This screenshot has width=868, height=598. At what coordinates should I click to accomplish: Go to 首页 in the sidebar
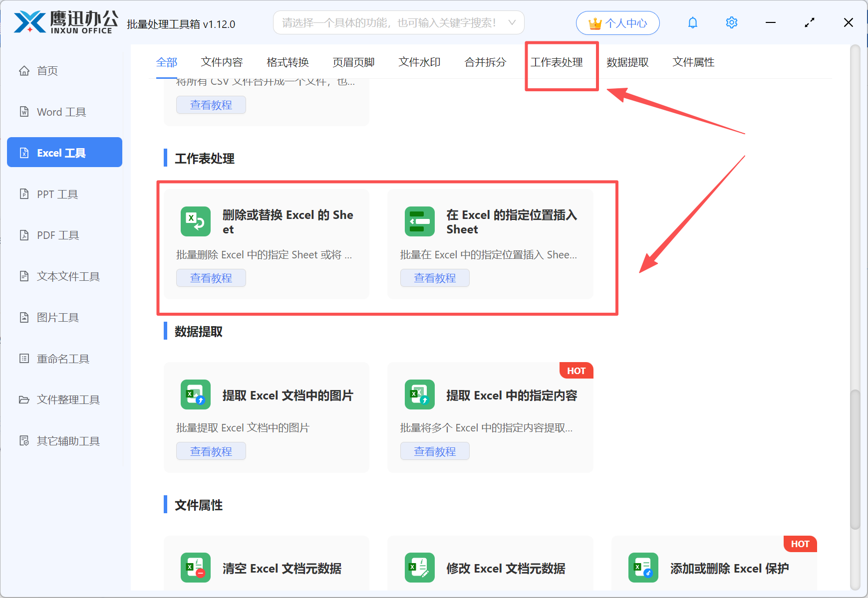click(47, 71)
